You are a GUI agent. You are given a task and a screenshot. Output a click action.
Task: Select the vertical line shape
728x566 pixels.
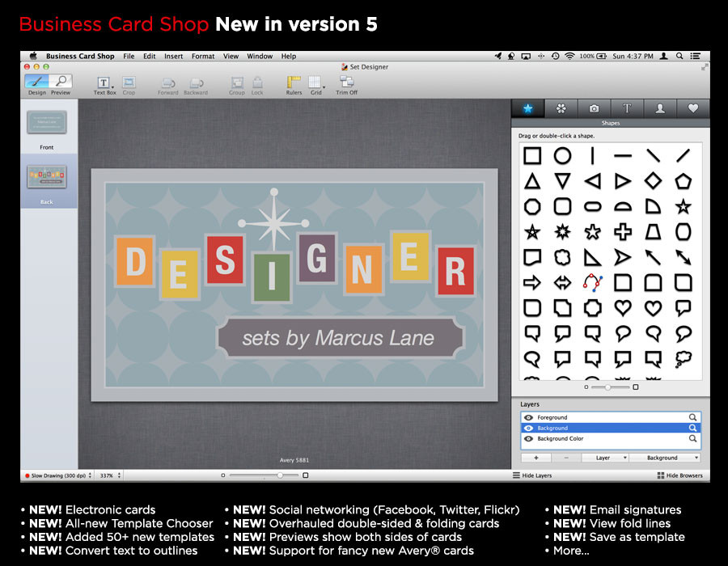pyautogui.click(x=592, y=156)
